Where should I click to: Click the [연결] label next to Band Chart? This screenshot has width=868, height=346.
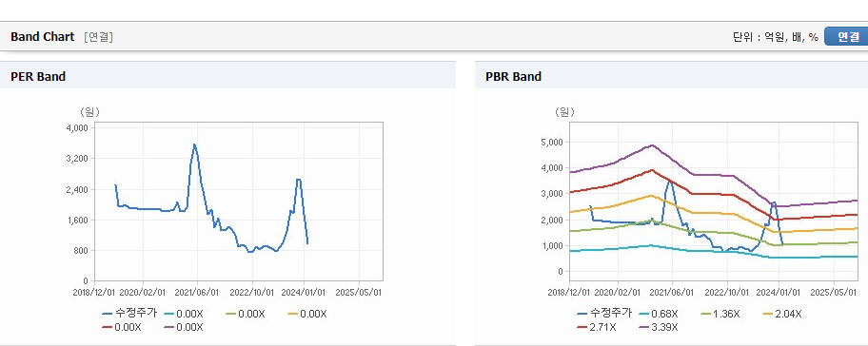coord(99,37)
